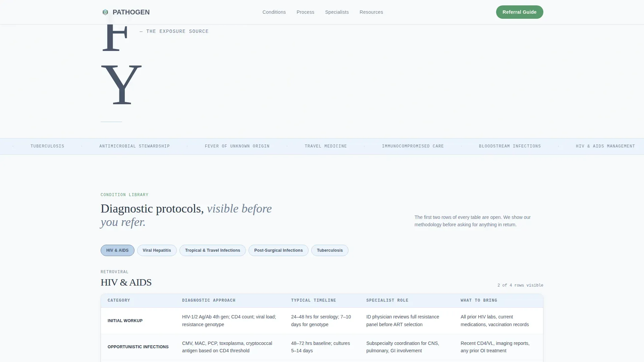Click ANTIMICROBIAL STEWARDSHIP in the ticker
The width and height of the screenshot is (644, 362).
[x=135, y=146]
